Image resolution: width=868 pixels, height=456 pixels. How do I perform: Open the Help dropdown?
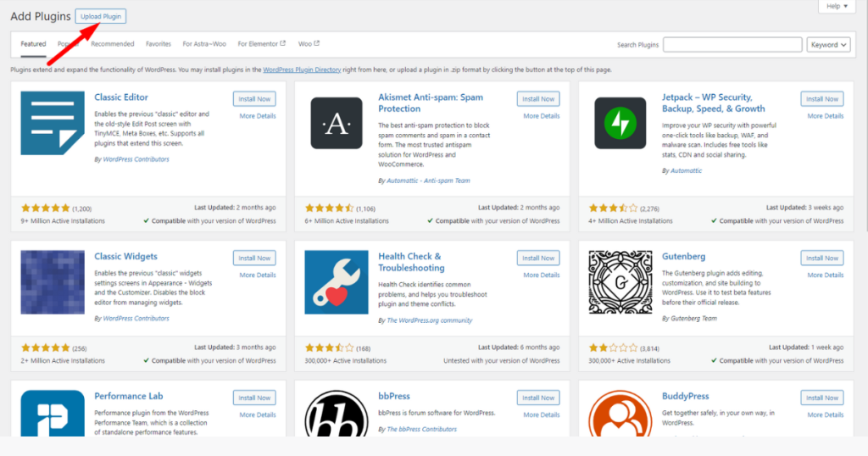[x=837, y=6]
